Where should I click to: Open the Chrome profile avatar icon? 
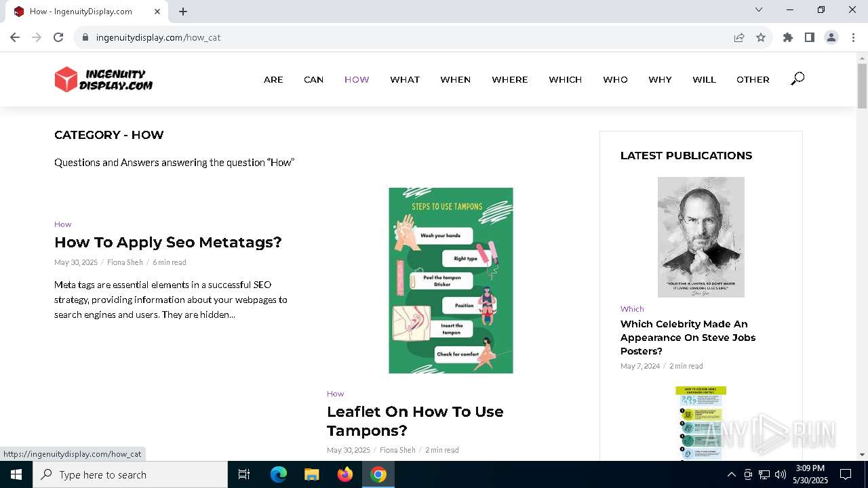point(831,37)
